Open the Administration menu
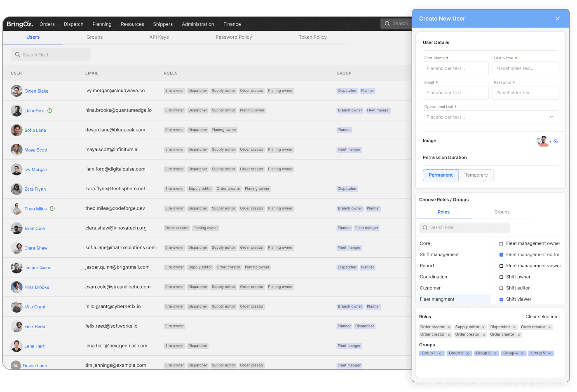The height and width of the screenshot is (392, 577). [x=198, y=24]
